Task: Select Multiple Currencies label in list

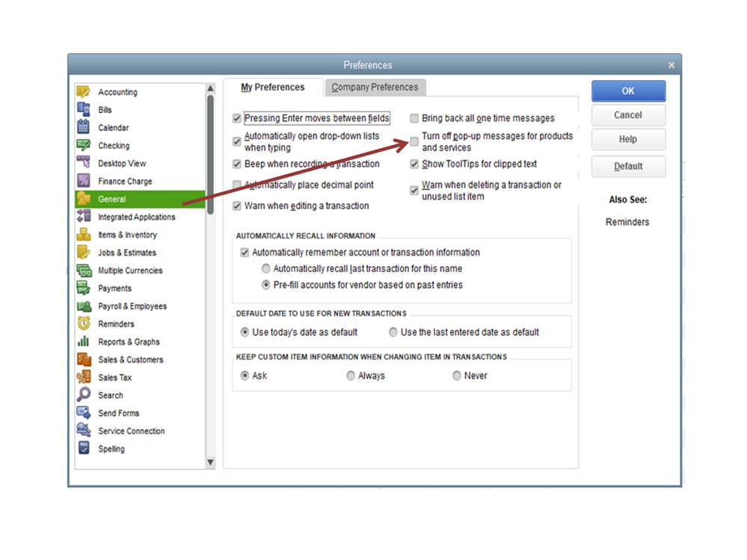Action: tap(130, 271)
